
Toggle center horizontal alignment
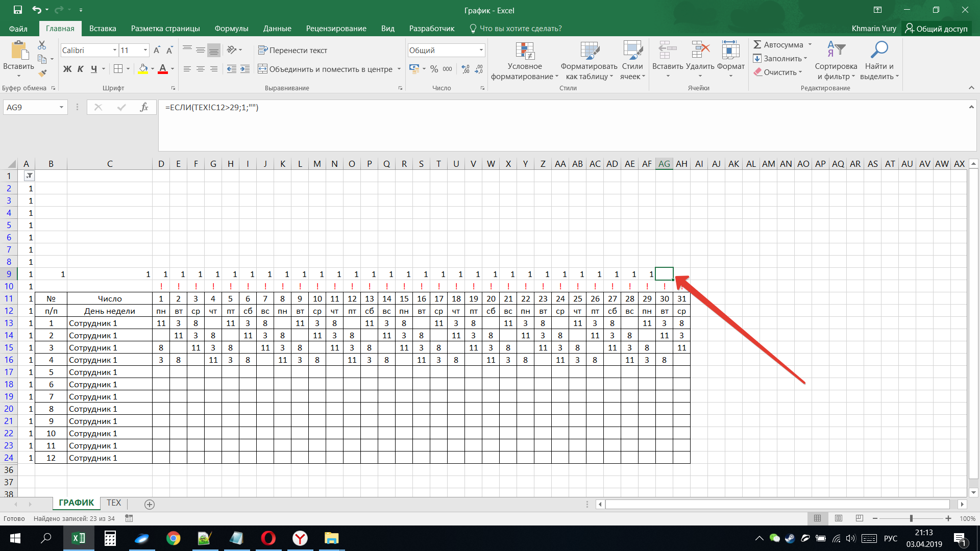[201, 69]
